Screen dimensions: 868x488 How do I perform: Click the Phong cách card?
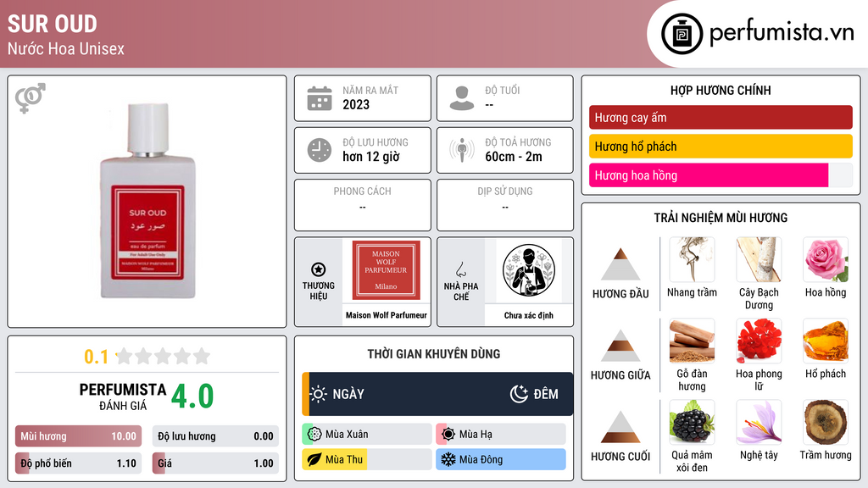363,205
